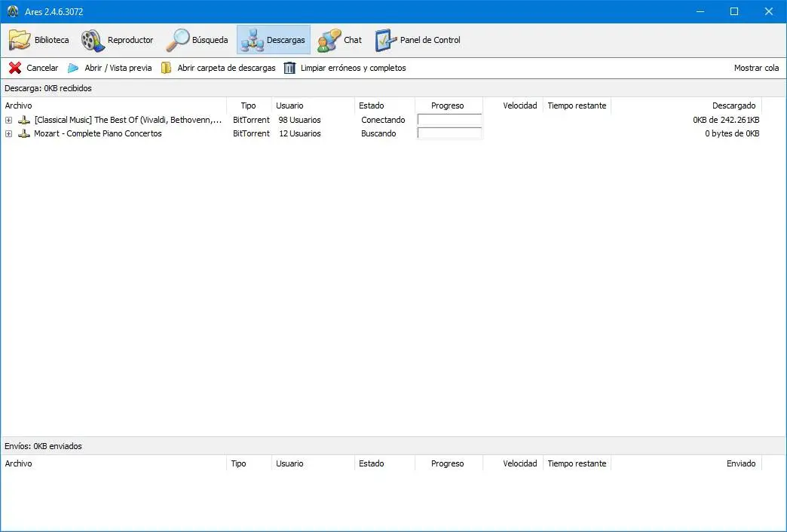
Task: Sort downloads by Progreso column header
Action: [449, 105]
